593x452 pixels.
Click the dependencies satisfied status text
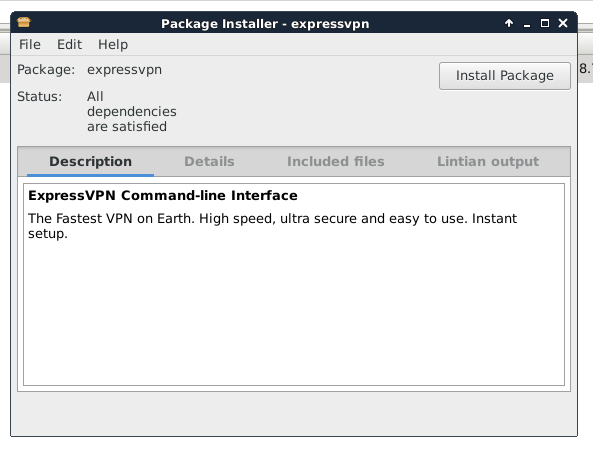click(132, 112)
